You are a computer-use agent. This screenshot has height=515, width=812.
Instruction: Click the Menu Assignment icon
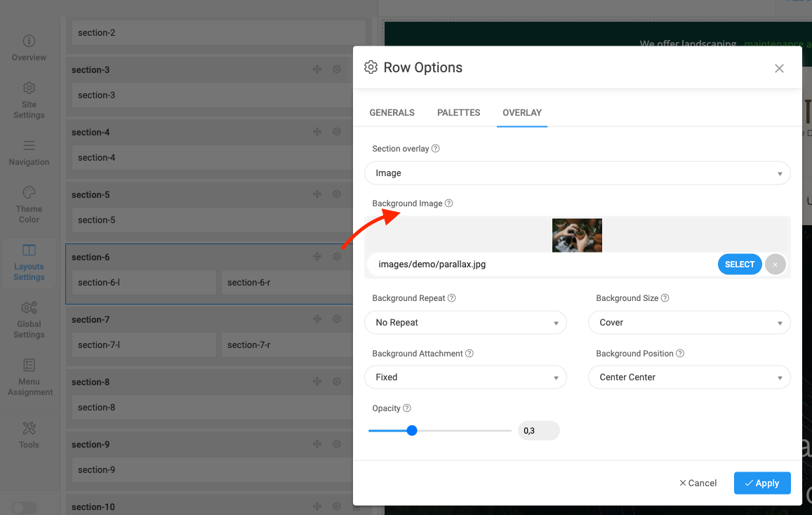pos(29,366)
